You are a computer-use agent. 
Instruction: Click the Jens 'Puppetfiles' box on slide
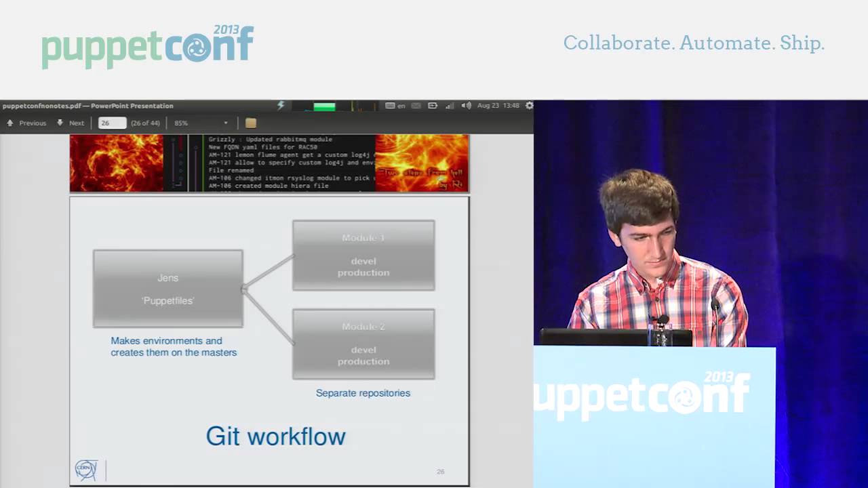pyautogui.click(x=168, y=289)
